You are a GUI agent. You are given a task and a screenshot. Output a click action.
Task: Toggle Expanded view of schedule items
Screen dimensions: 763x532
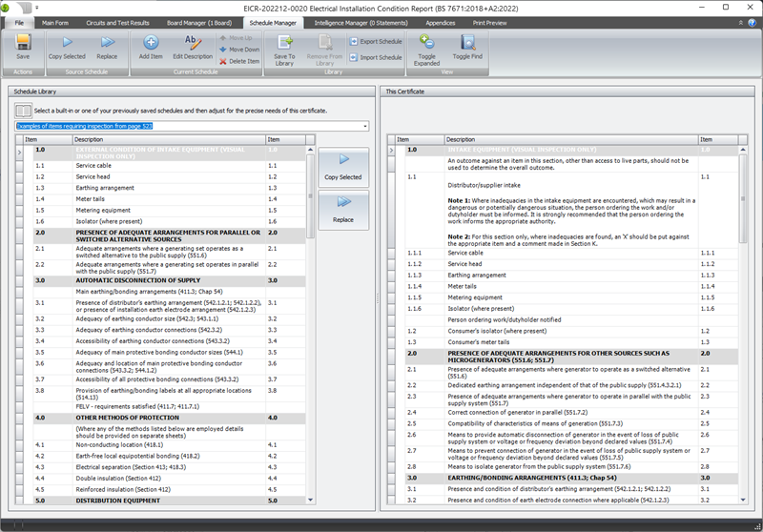coord(426,46)
